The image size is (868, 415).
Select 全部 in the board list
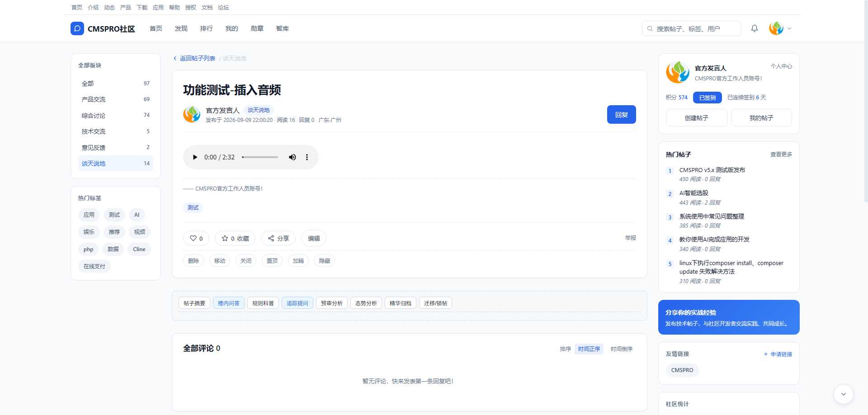click(x=116, y=84)
